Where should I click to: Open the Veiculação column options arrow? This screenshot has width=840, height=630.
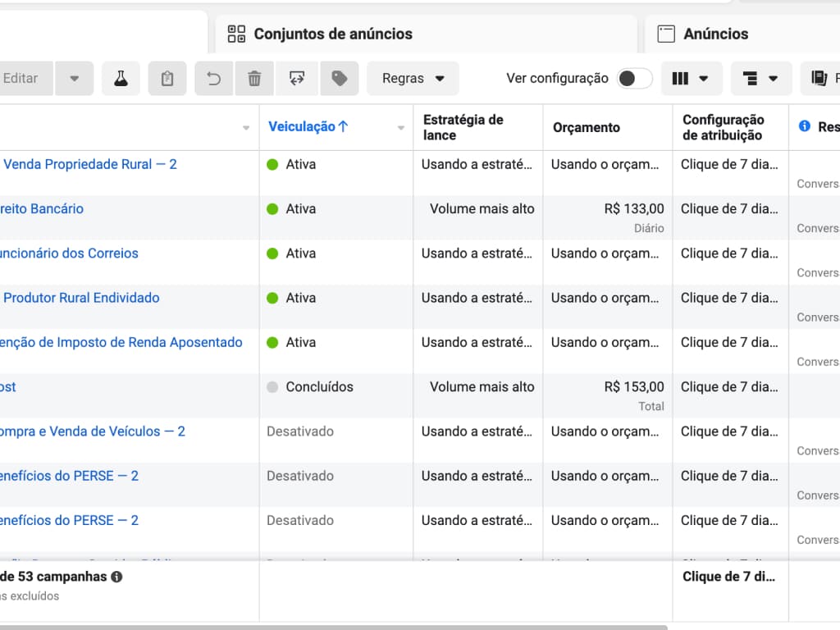click(400, 127)
